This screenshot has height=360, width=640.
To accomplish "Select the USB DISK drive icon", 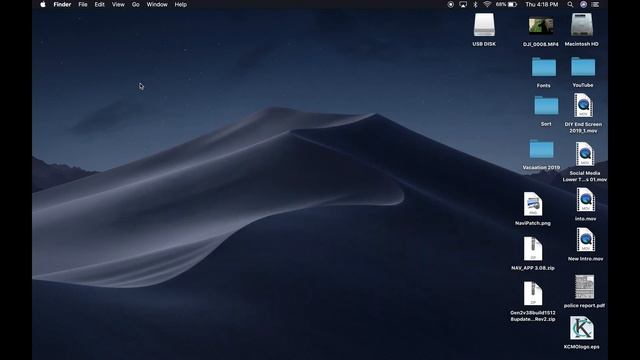I will [x=484, y=25].
